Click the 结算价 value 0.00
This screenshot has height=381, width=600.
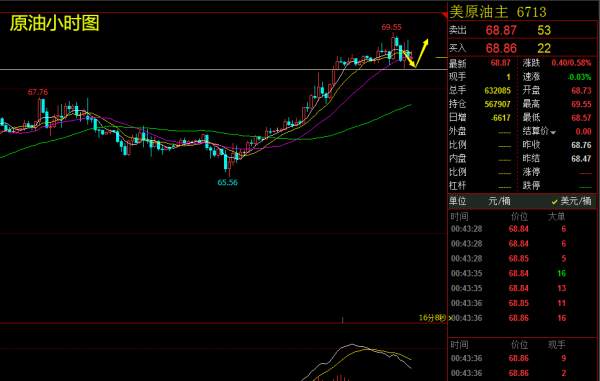click(x=584, y=132)
